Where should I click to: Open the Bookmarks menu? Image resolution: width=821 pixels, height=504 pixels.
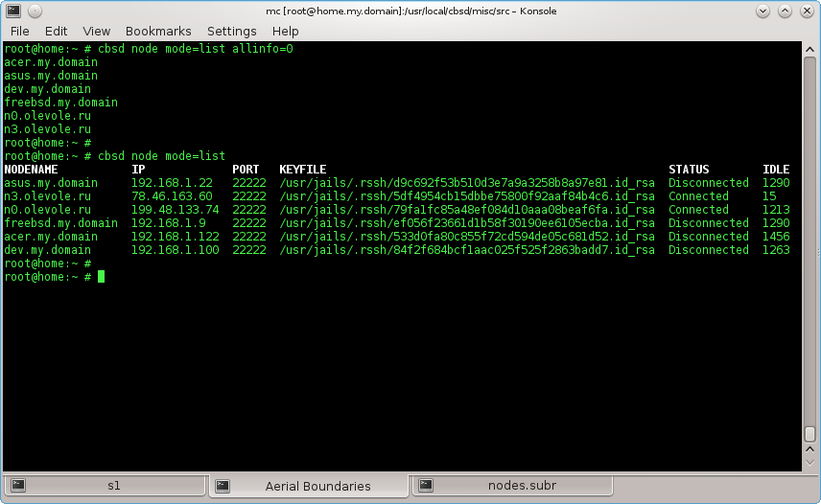(158, 32)
